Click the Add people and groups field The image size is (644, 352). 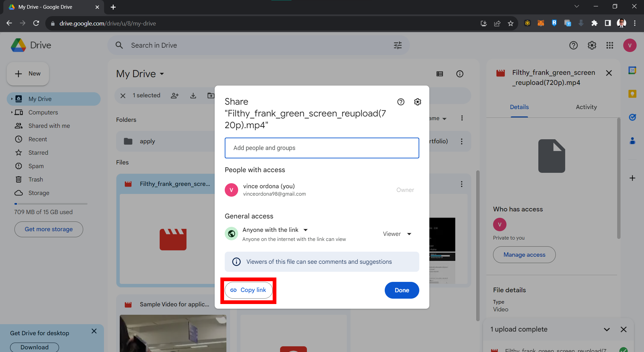tap(322, 148)
